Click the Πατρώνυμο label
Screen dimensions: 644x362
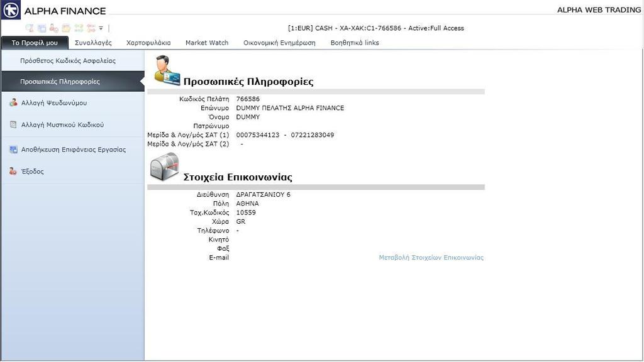(x=211, y=126)
